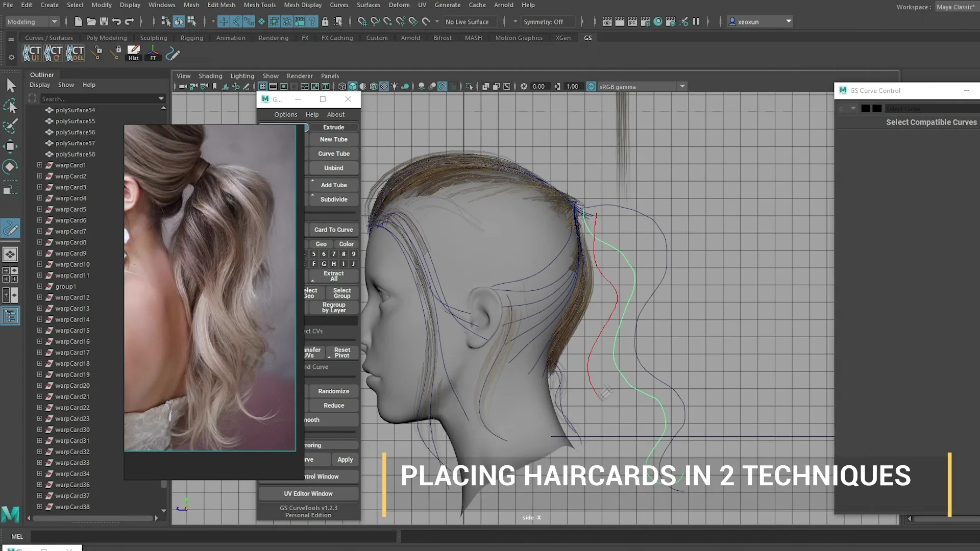Select the Curve Tube function icon
The height and width of the screenshot is (551, 980).
(x=333, y=154)
